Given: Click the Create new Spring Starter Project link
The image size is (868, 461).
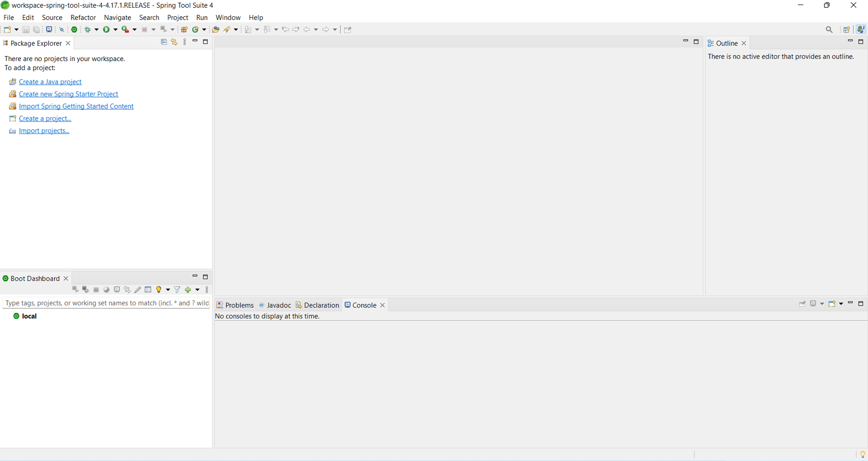Looking at the screenshot, I should tap(69, 94).
